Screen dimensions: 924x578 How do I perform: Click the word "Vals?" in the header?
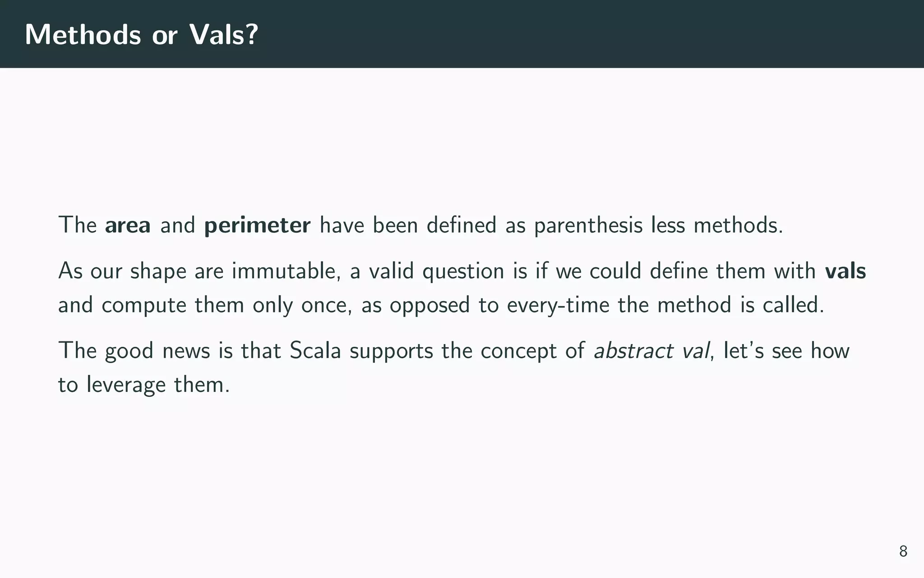pyautogui.click(x=224, y=34)
